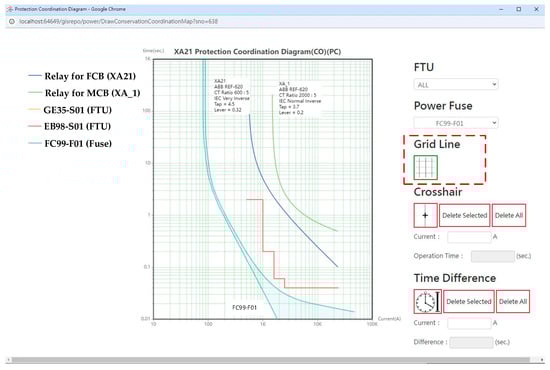Click the chart title XA21 Protection Coordination Diagram

click(x=257, y=52)
